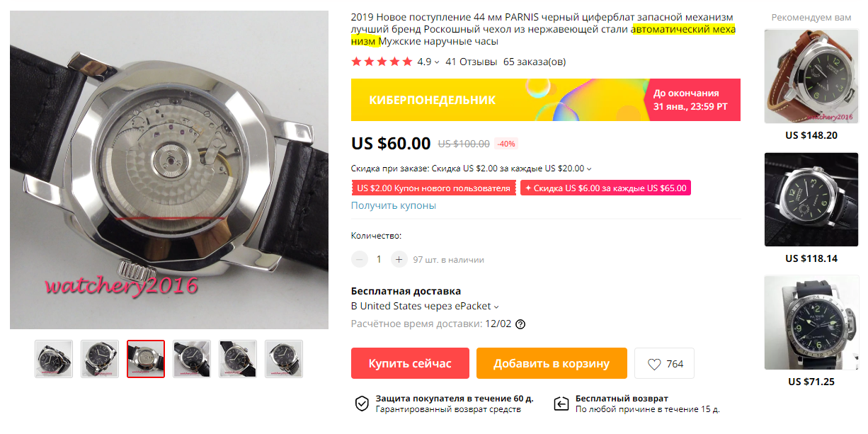Click the Киберпонедельник promotional banner

(x=546, y=100)
